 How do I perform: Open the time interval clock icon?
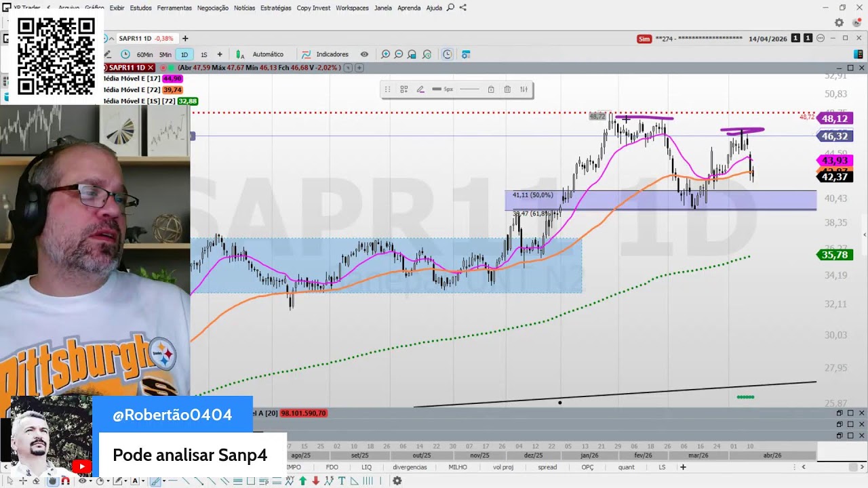pyautogui.click(x=125, y=54)
